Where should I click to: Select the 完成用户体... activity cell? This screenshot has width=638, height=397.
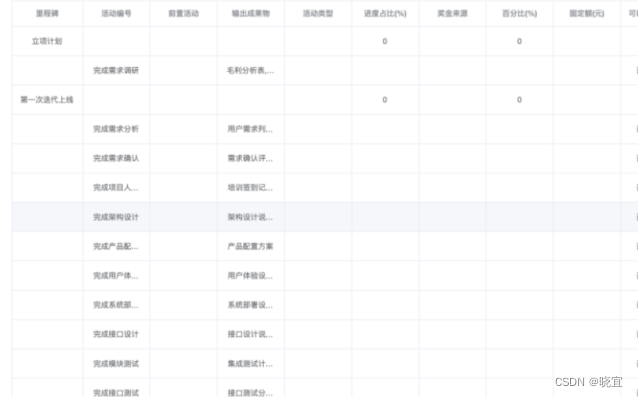click(x=116, y=276)
